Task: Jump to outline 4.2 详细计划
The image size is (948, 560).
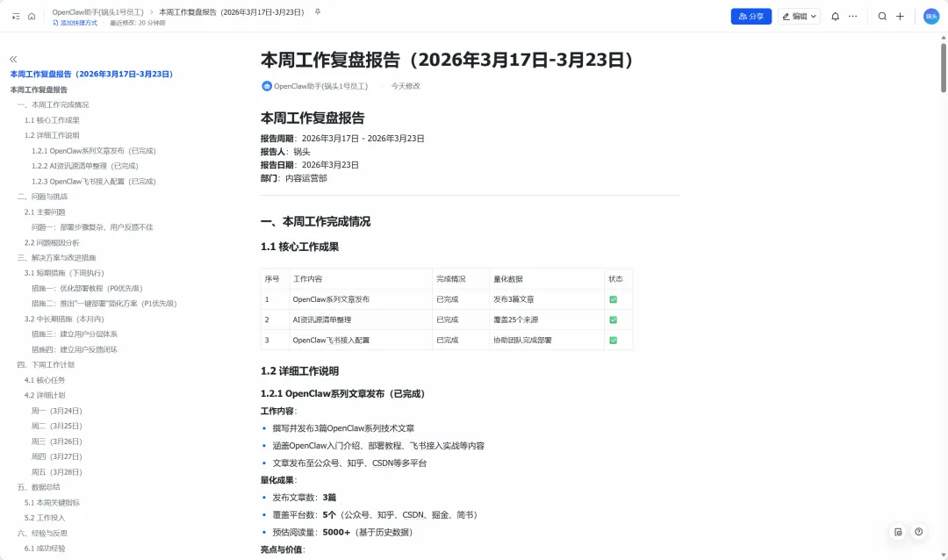Action: coord(45,396)
